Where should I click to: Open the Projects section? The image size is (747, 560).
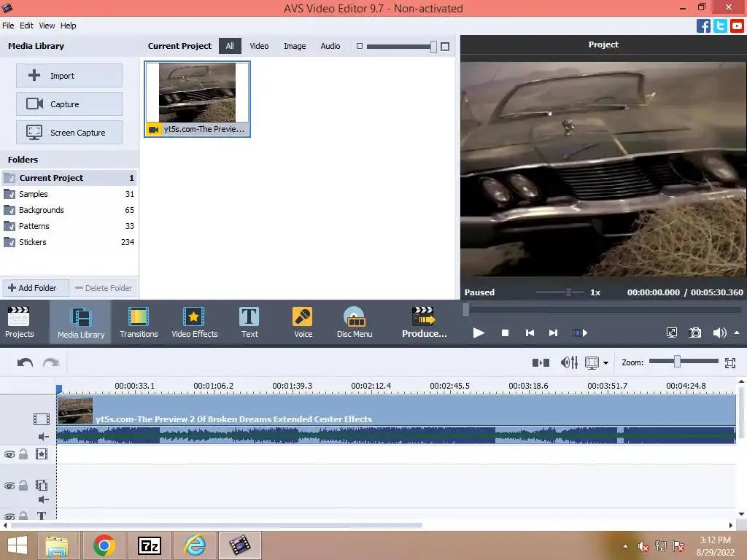(x=20, y=322)
